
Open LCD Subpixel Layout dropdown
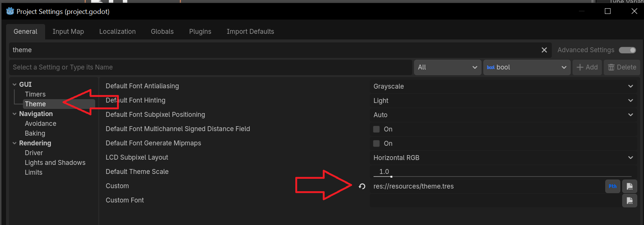coord(503,158)
